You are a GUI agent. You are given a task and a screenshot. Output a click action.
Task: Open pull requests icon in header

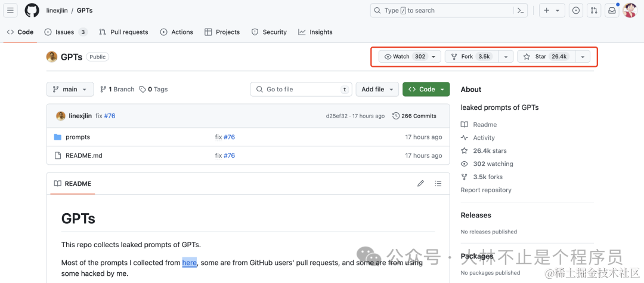pos(594,11)
